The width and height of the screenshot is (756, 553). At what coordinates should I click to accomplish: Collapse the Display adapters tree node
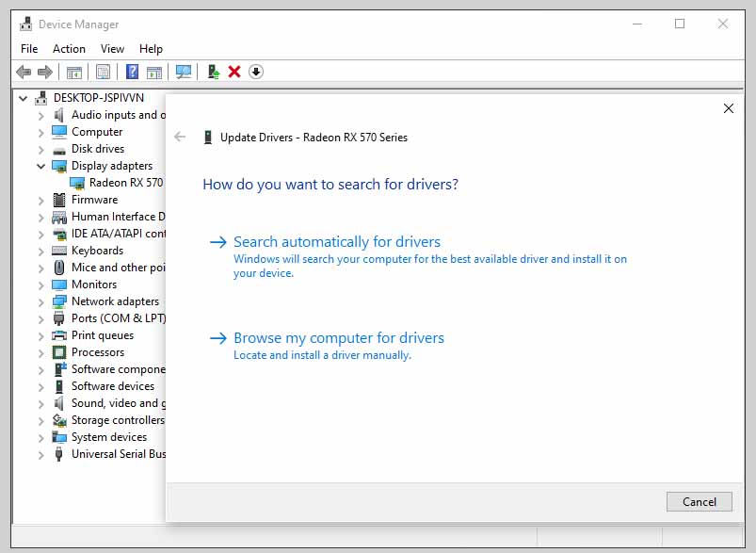point(40,165)
